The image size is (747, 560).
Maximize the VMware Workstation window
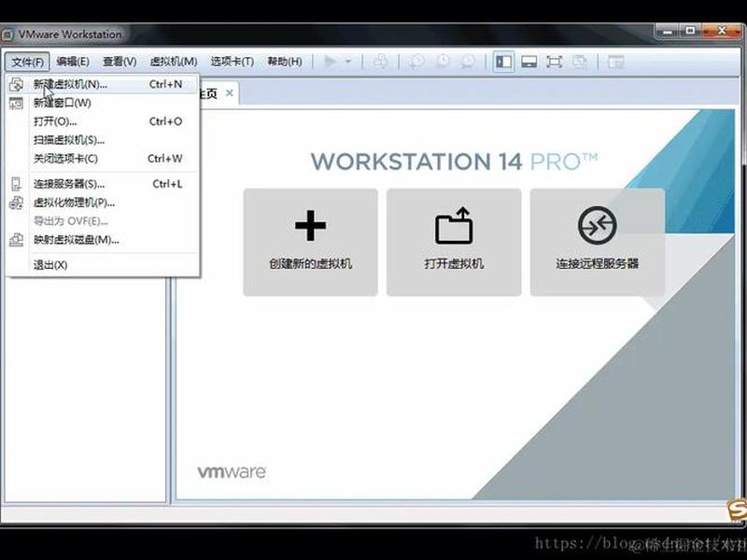(690, 31)
